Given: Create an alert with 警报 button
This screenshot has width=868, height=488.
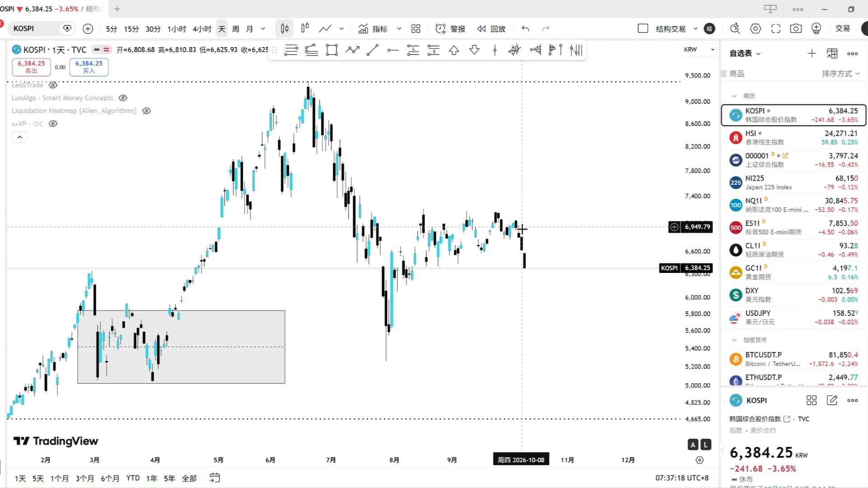Looking at the screenshot, I should (x=450, y=29).
